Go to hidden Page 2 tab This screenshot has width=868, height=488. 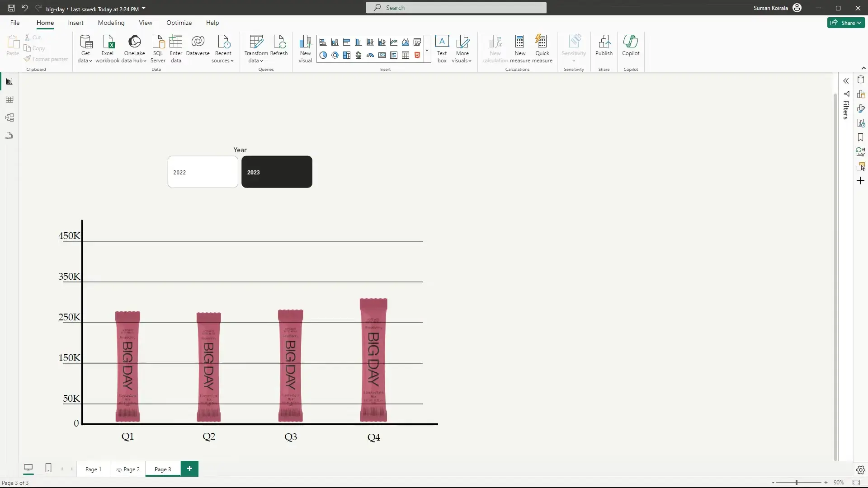[x=128, y=469]
